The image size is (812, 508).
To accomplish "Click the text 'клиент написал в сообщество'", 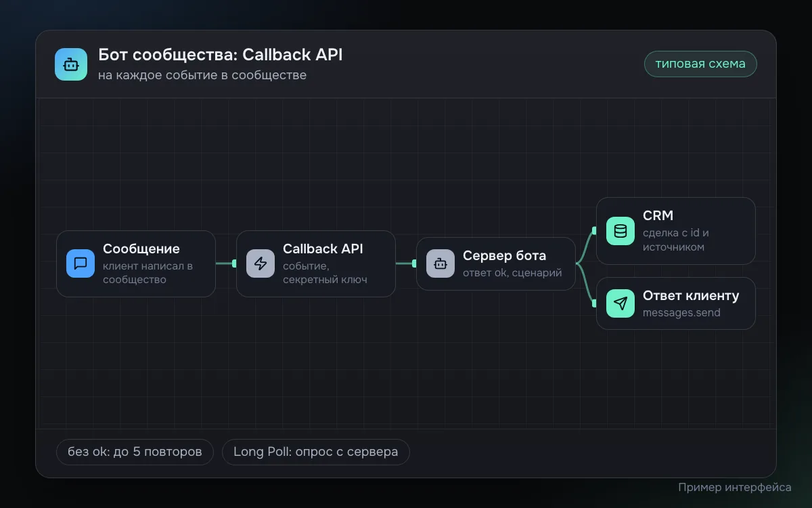I will pyautogui.click(x=148, y=272).
